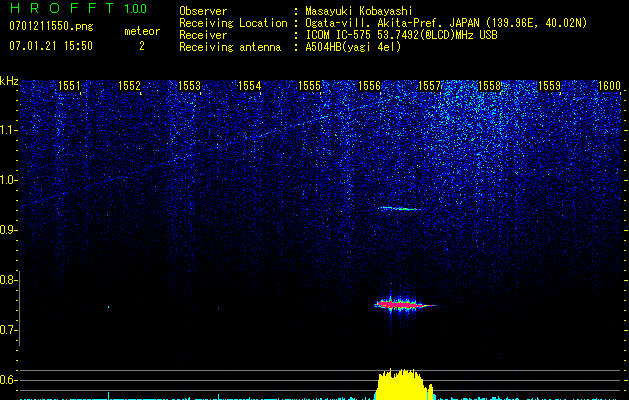Click the Observer name Masayuki Kobayashi

coord(359,11)
